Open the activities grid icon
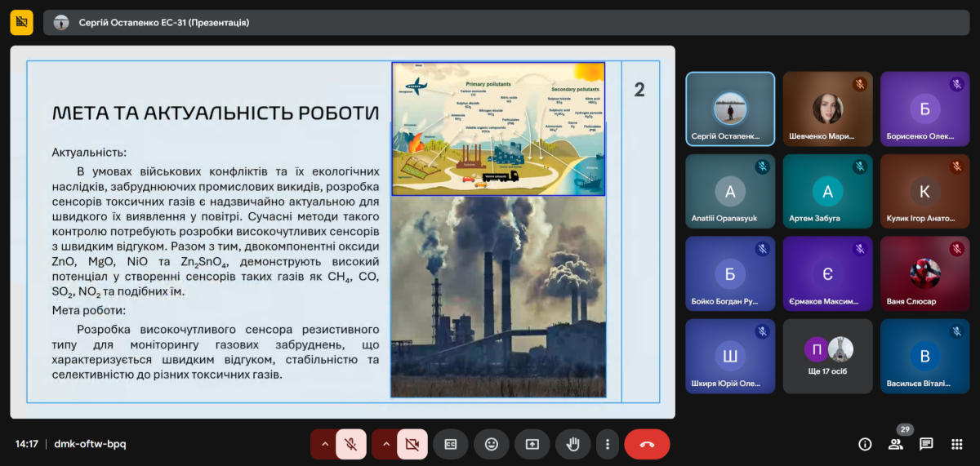Viewport: 980px width, 466px height. 957,444
